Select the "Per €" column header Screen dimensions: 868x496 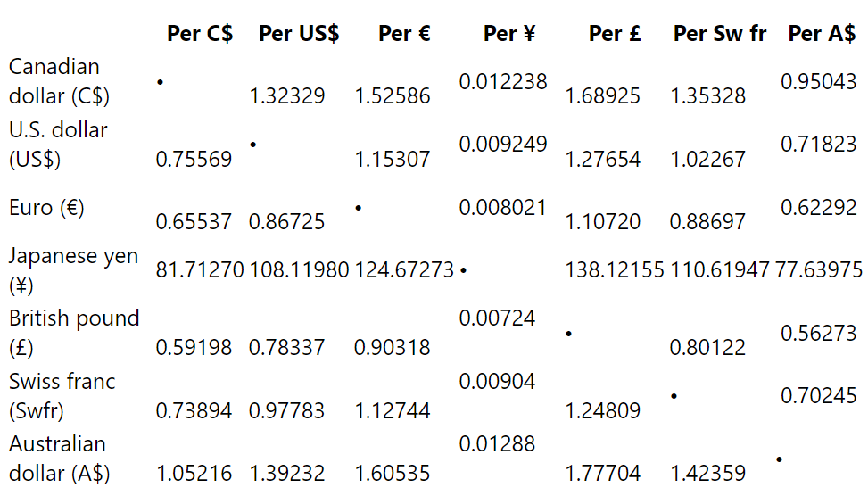click(404, 34)
